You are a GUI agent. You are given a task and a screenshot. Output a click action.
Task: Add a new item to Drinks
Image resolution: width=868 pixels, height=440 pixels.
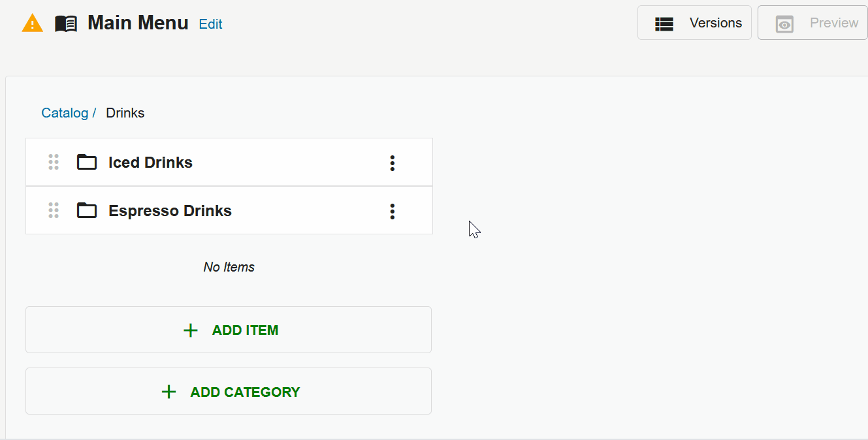click(x=229, y=330)
